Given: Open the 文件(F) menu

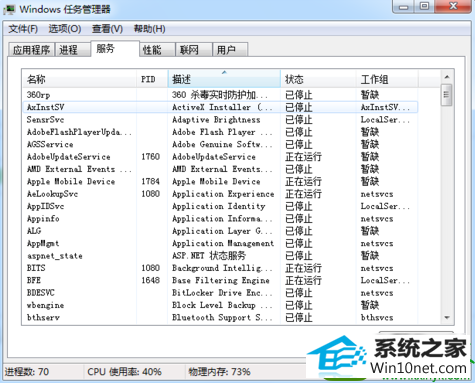Looking at the screenshot, I should click(x=23, y=29).
